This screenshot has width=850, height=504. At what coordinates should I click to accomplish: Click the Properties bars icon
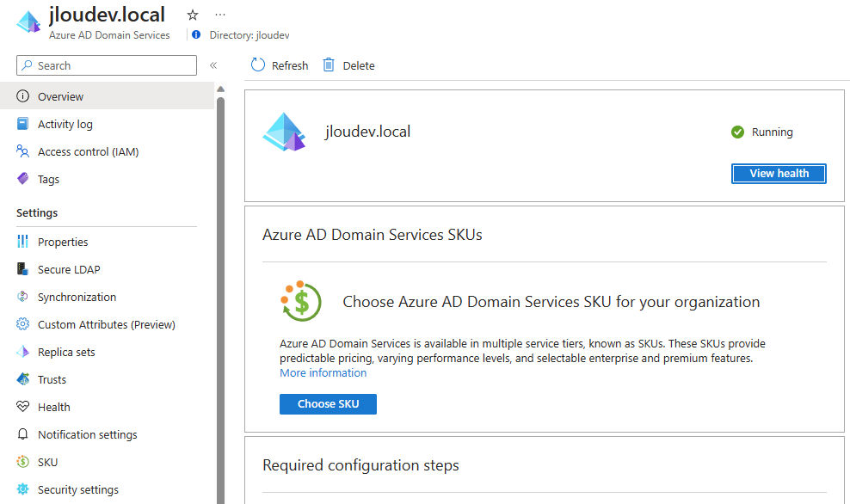[x=22, y=241]
